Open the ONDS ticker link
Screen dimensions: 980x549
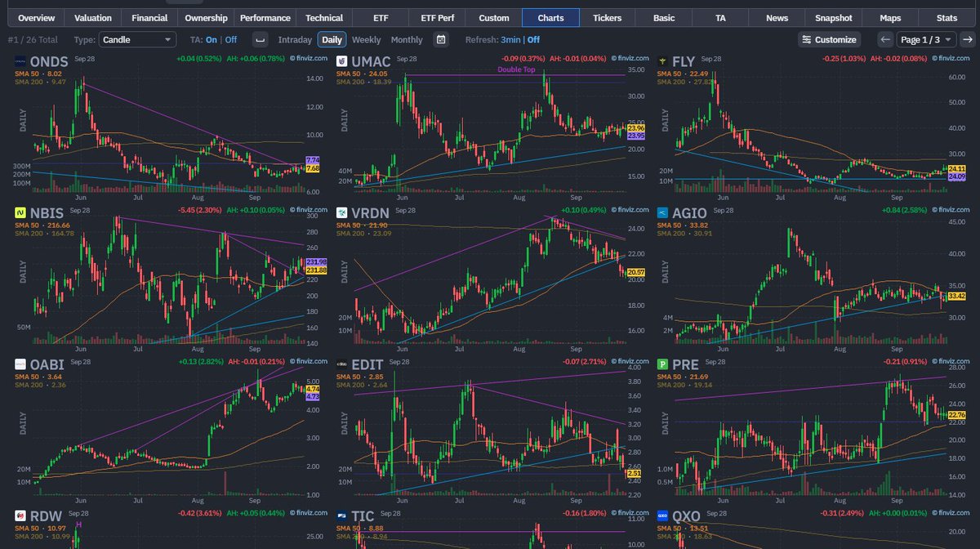tap(48, 62)
